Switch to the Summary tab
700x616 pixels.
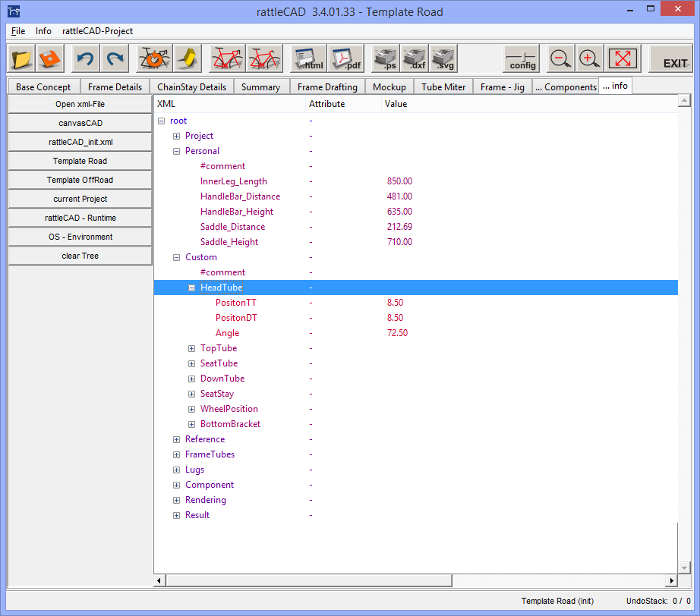coord(260,87)
